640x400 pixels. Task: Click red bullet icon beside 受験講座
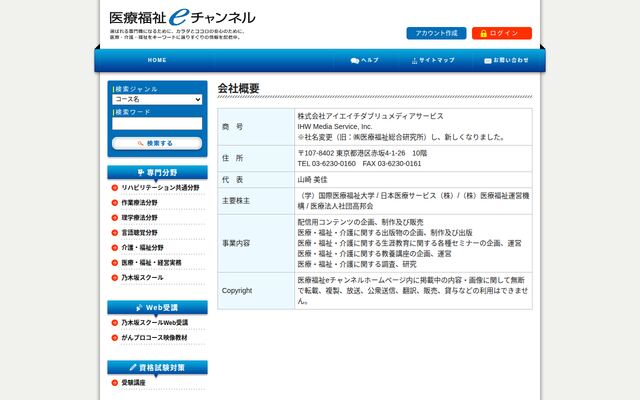[x=115, y=383]
